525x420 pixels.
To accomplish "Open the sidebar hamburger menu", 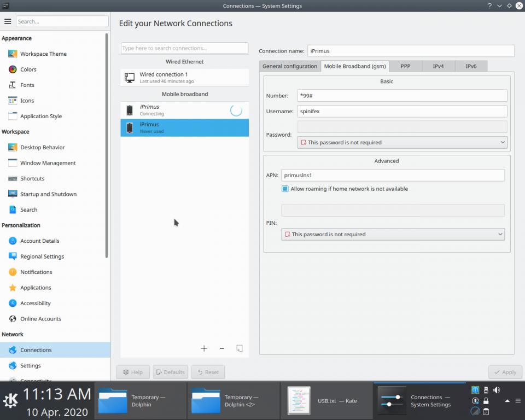I will 8,21.
